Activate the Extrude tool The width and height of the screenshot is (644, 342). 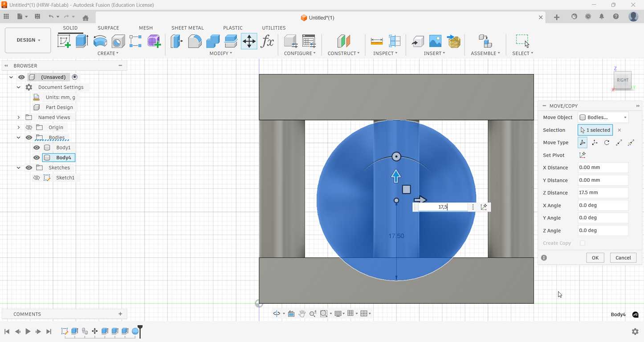82,41
